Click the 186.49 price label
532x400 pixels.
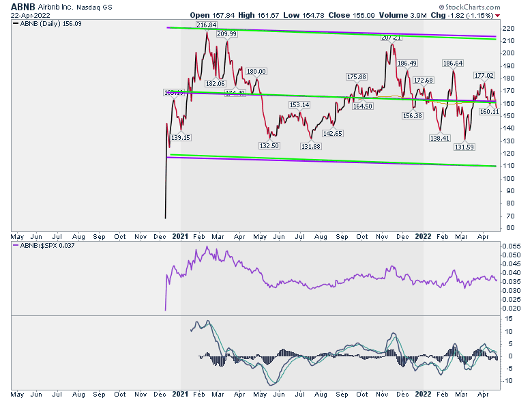click(x=407, y=63)
